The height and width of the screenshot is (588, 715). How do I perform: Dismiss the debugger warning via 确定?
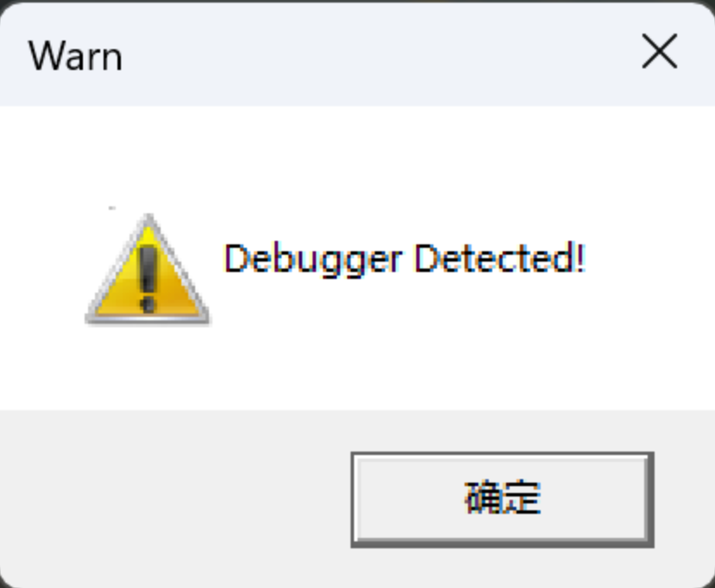502,500
